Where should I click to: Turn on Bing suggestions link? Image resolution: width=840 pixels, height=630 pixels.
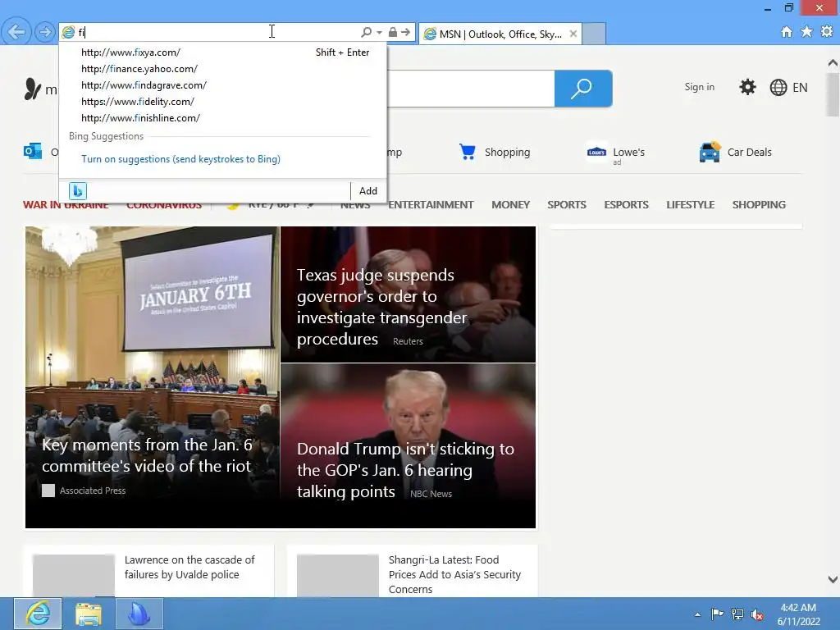(x=180, y=159)
